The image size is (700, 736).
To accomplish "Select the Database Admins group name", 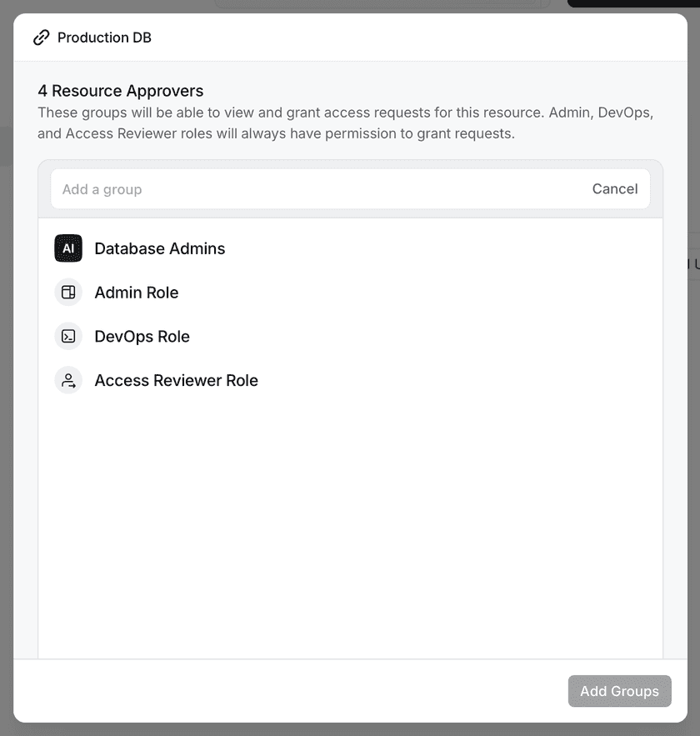I will [159, 248].
